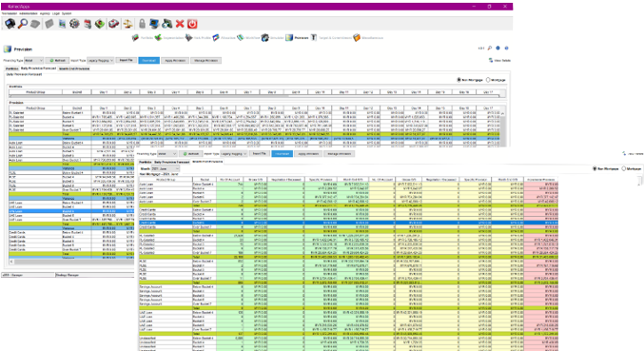The height and width of the screenshot is (351, 644).
Task: Click Refresh button in upper window
Action: point(57,60)
